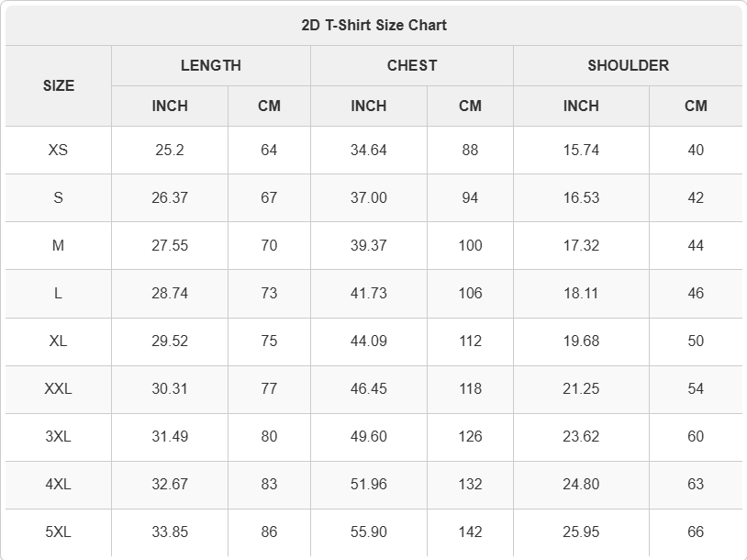This screenshot has width=747, height=560.
Task: Click the 19.68 shoulder inch cell
Action: point(581,341)
